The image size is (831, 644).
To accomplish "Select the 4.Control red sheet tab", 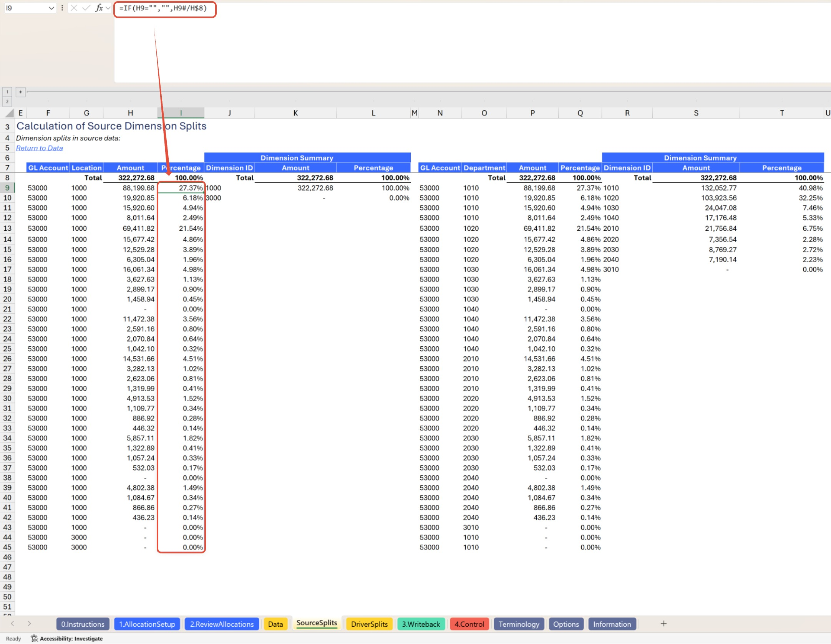I will click(x=469, y=624).
